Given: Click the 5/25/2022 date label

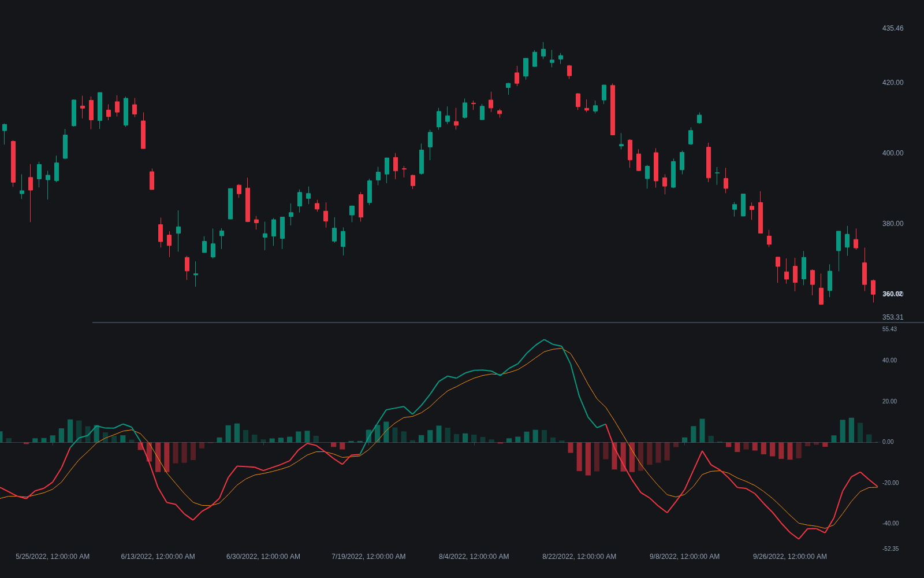Looking at the screenshot, I should pos(53,557).
